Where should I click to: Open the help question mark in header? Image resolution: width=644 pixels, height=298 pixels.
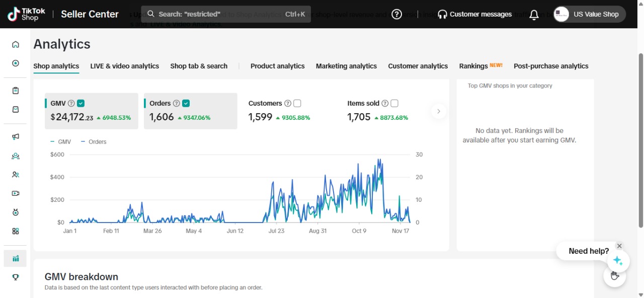396,14
